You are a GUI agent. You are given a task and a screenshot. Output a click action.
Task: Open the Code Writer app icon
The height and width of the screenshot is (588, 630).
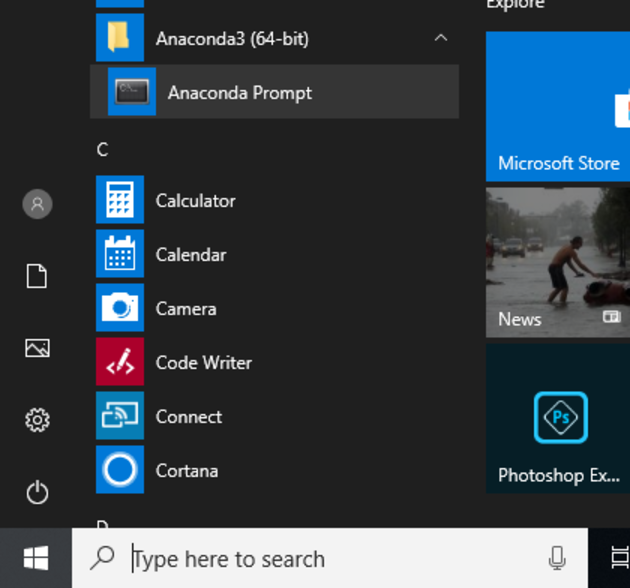pyautogui.click(x=120, y=361)
